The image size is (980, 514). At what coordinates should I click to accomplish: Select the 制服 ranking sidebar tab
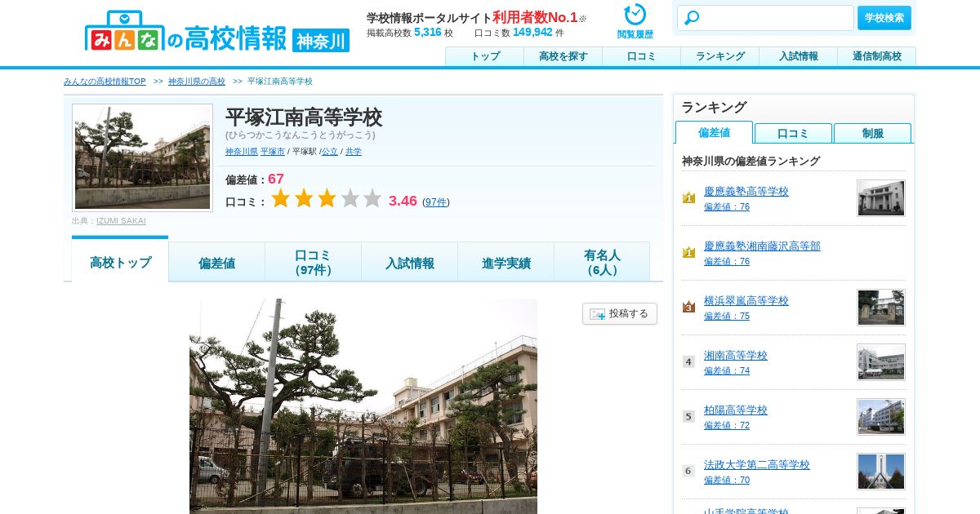(x=872, y=133)
